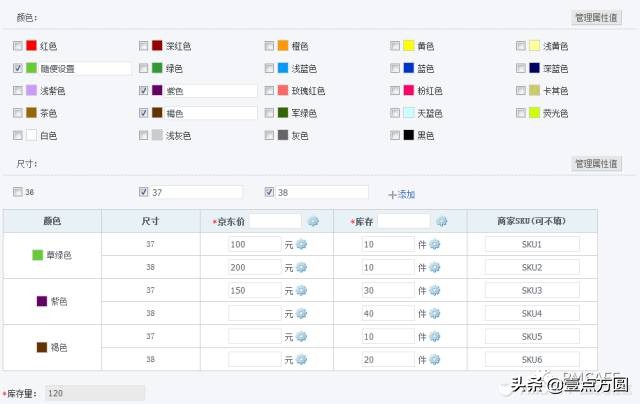This screenshot has height=404, width=640.
Task: Enable the 黑色 color checkbox
Action: coord(395,135)
